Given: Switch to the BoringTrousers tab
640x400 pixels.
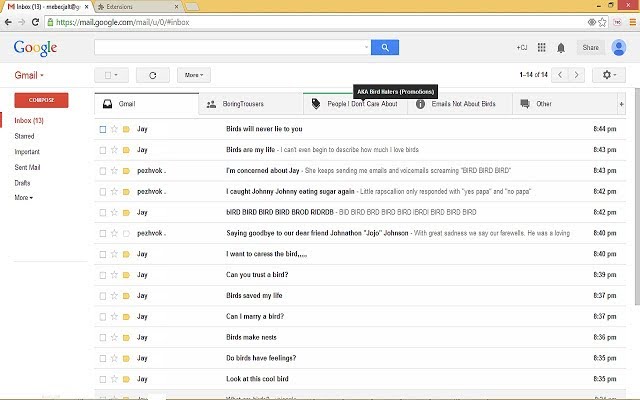Looking at the screenshot, I should pyautogui.click(x=252, y=104).
